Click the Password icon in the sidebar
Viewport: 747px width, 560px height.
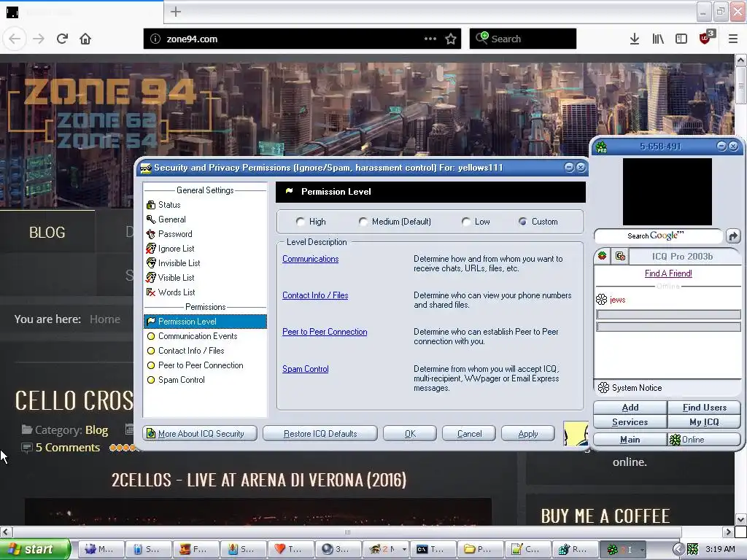tap(151, 234)
